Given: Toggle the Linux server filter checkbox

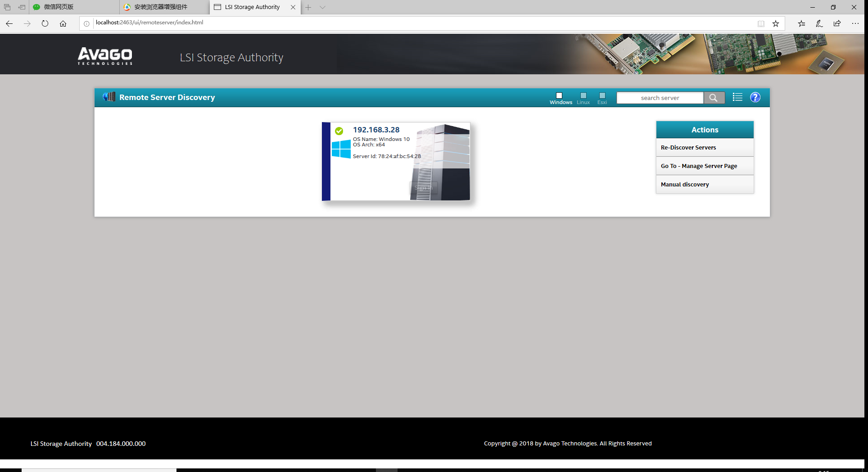Looking at the screenshot, I should click(583, 95).
